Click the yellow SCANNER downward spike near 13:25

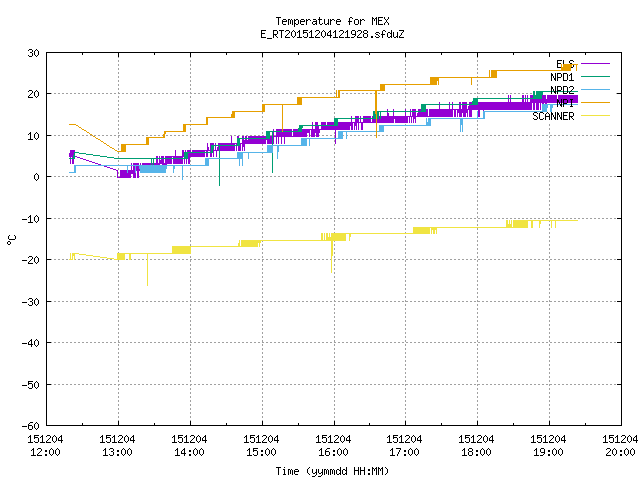147,270
